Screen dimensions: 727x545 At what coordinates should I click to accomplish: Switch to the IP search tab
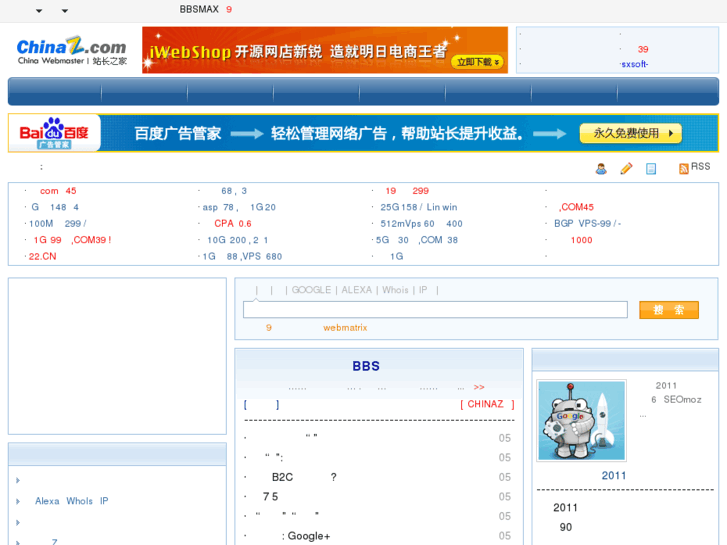pyautogui.click(x=423, y=290)
